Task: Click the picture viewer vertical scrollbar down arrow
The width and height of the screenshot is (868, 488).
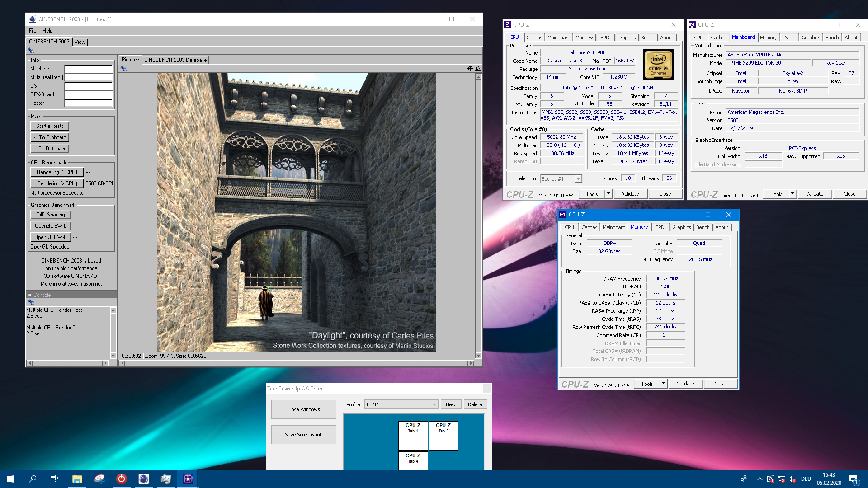Action: [x=478, y=356]
